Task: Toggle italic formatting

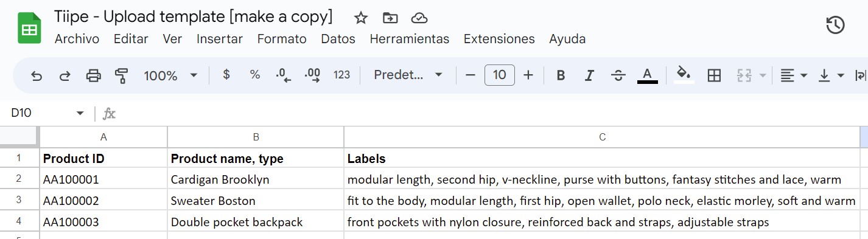Action: tap(589, 75)
